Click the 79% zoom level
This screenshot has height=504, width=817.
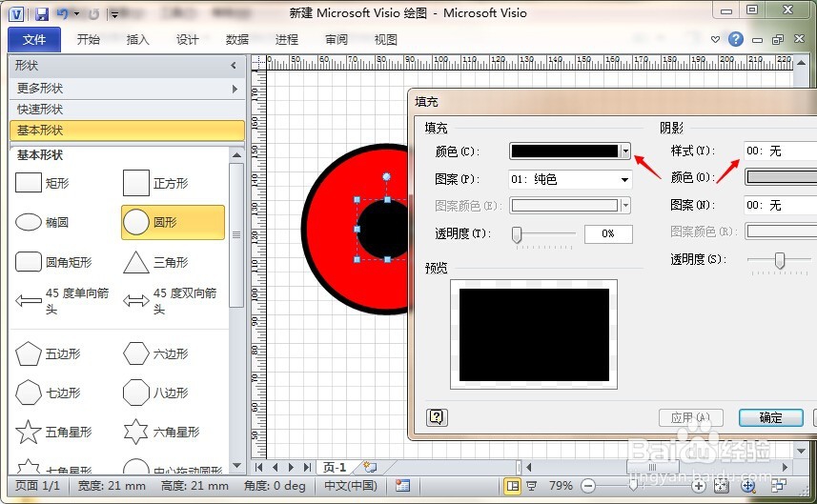pyautogui.click(x=561, y=486)
